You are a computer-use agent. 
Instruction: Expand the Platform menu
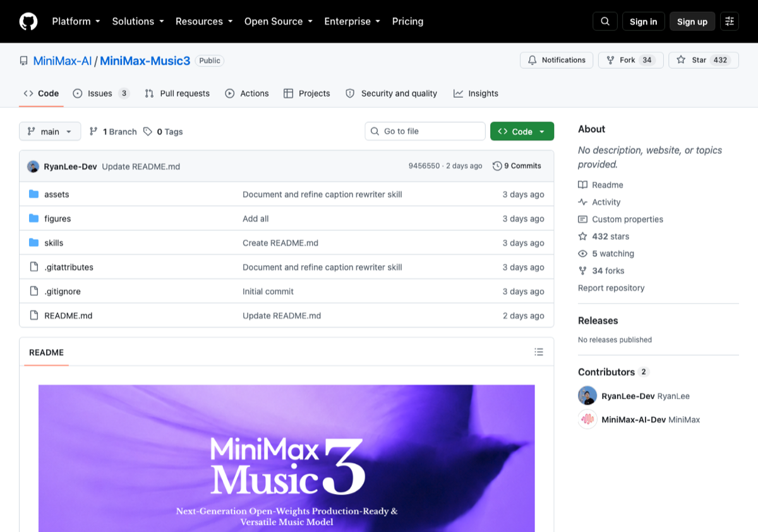76,21
